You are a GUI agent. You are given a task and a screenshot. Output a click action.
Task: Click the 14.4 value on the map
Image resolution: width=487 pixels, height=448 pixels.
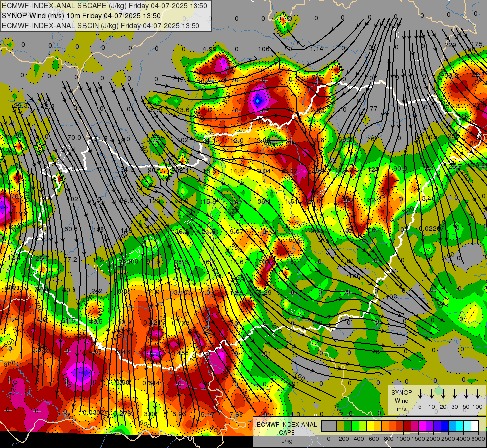237,171
